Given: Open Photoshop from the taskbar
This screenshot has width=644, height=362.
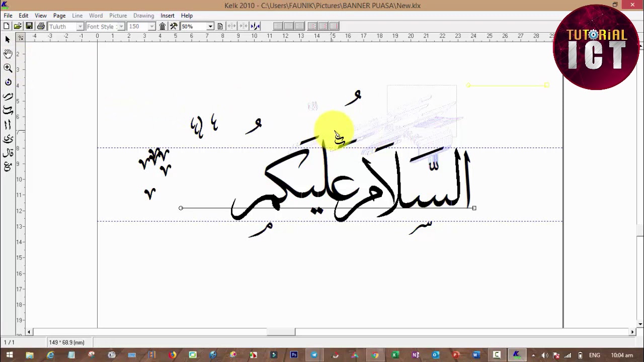Looking at the screenshot, I should tap(294, 355).
